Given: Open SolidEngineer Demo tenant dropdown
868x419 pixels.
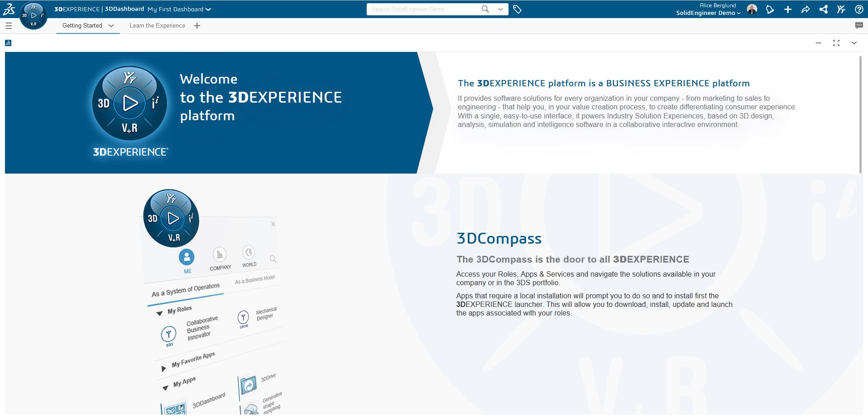Looking at the screenshot, I should 708,13.
